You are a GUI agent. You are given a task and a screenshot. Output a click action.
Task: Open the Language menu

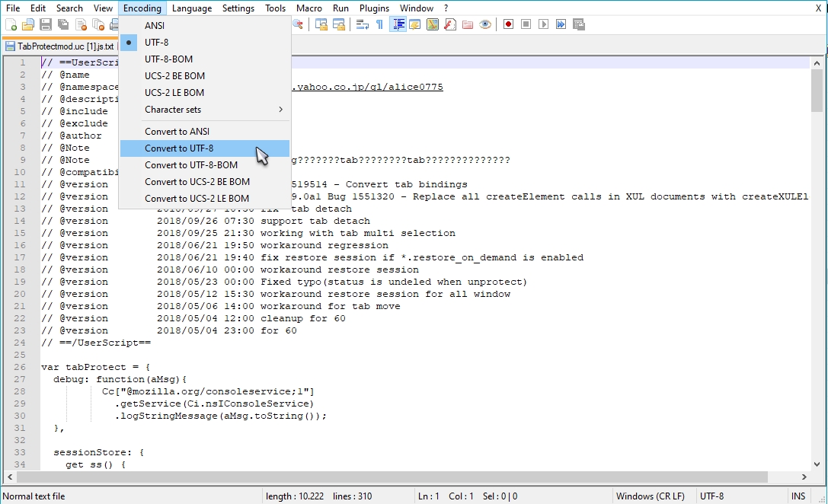192,8
